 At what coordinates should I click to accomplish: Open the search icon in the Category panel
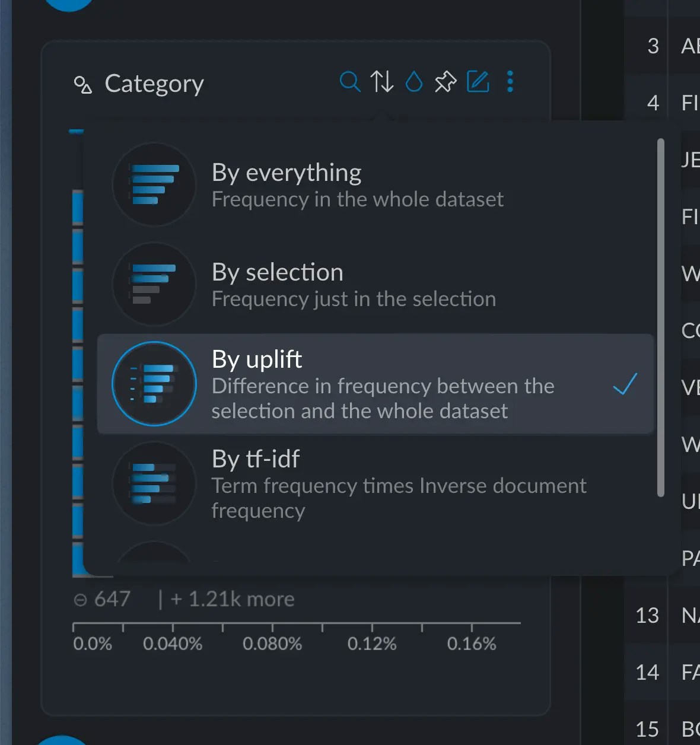click(x=350, y=82)
